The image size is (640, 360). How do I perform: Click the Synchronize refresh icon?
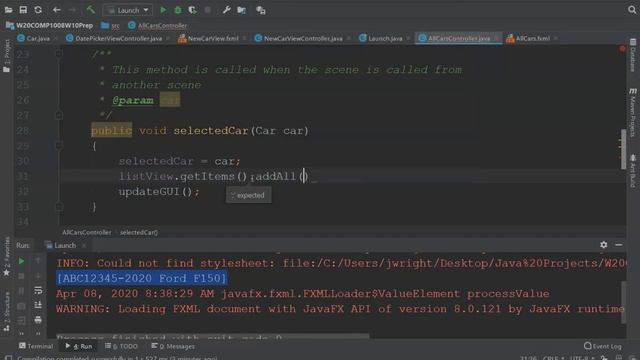click(x=38, y=10)
